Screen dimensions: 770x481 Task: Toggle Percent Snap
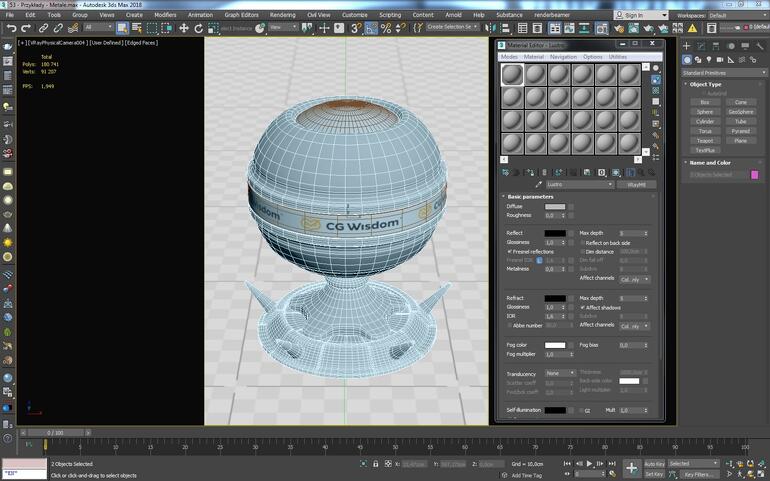(x=386, y=28)
